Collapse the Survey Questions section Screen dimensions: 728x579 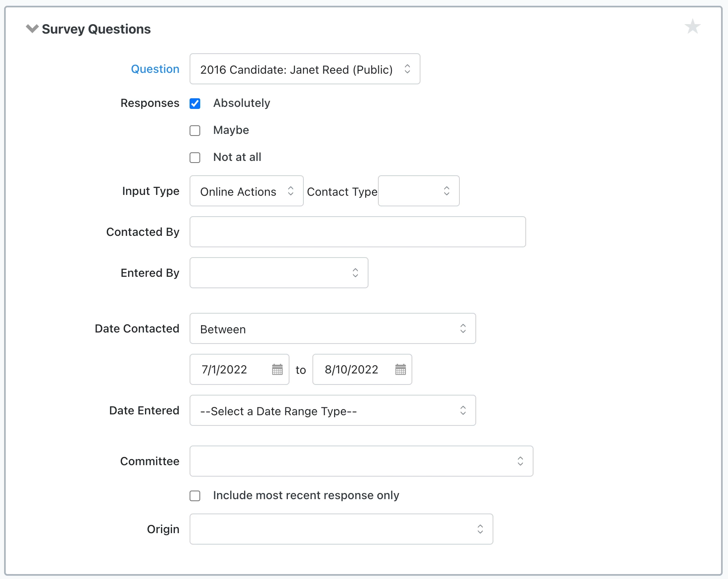coord(32,29)
